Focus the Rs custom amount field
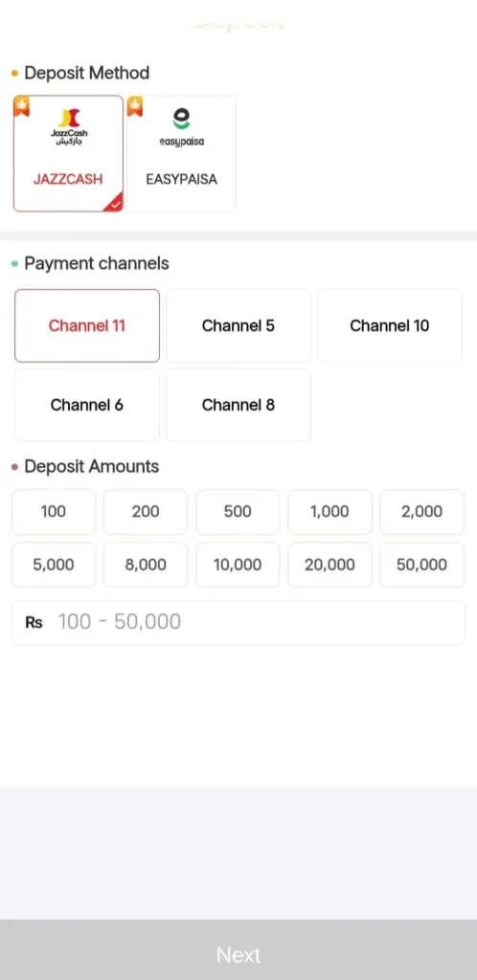 238,622
